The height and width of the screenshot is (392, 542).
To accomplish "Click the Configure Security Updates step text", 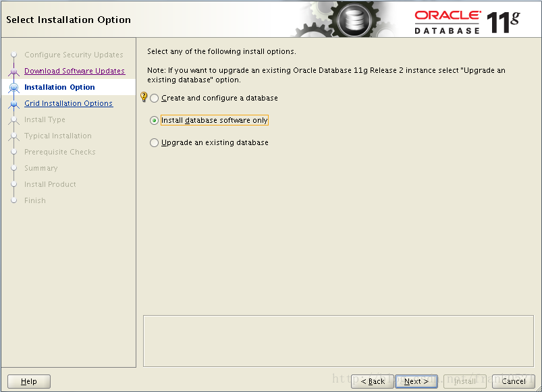I will coord(74,55).
